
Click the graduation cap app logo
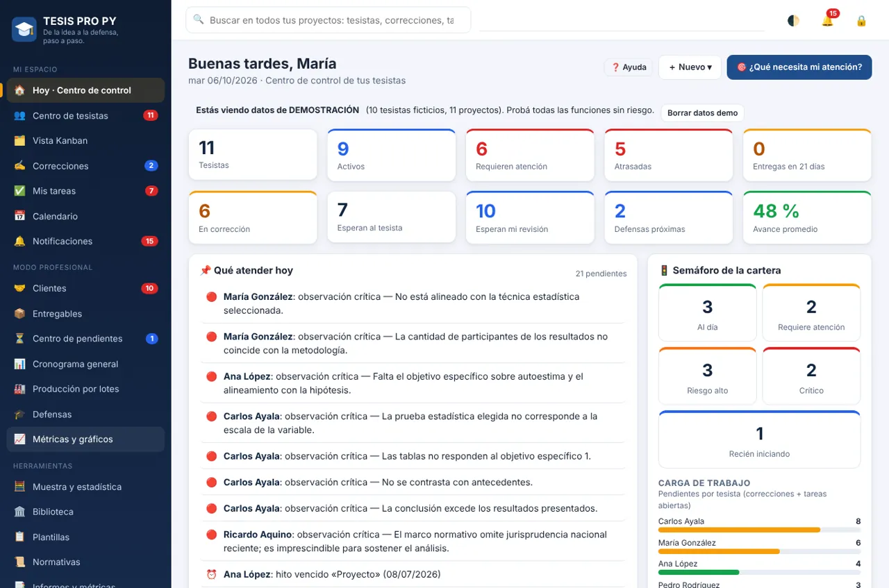pyautogui.click(x=24, y=30)
